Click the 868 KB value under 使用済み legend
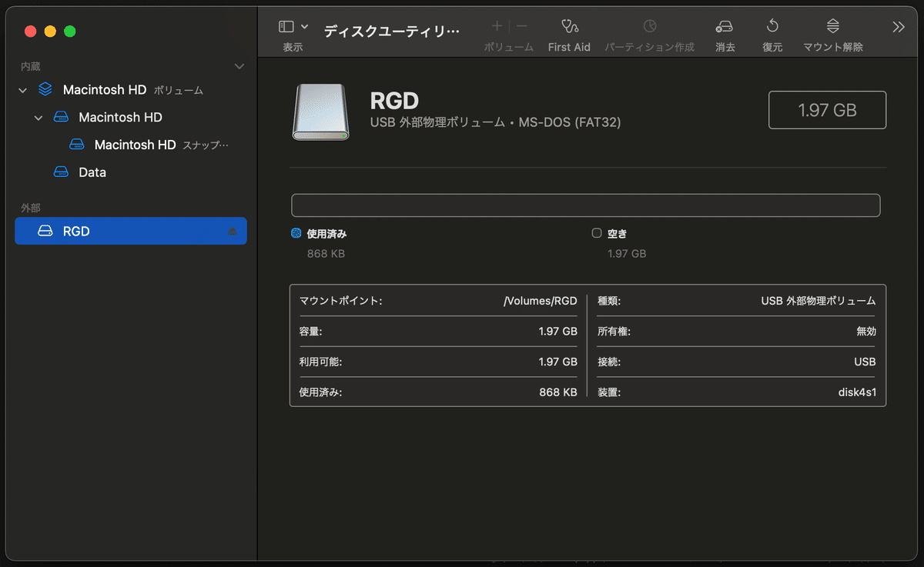 [326, 253]
